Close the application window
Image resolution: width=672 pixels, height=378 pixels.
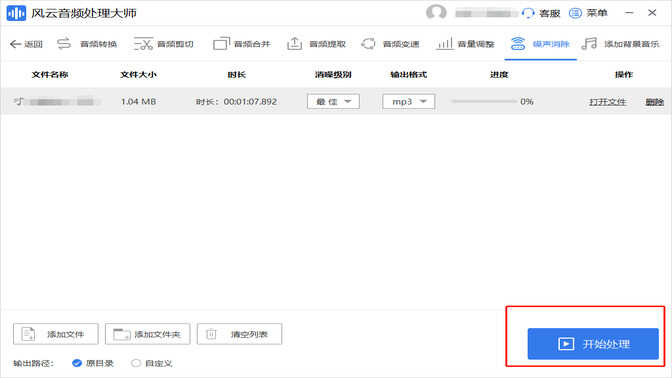[x=652, y=13]
